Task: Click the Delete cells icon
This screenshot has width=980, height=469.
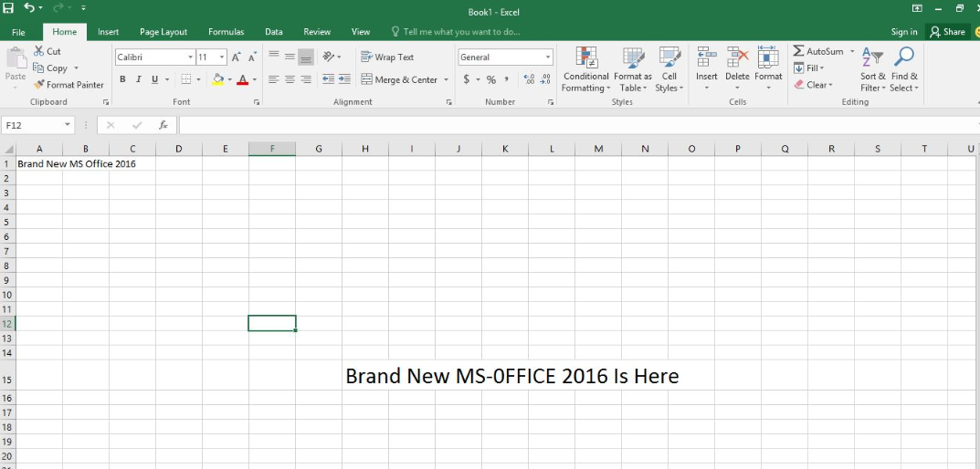Action: pyautogui.click(x=737, y=57)
